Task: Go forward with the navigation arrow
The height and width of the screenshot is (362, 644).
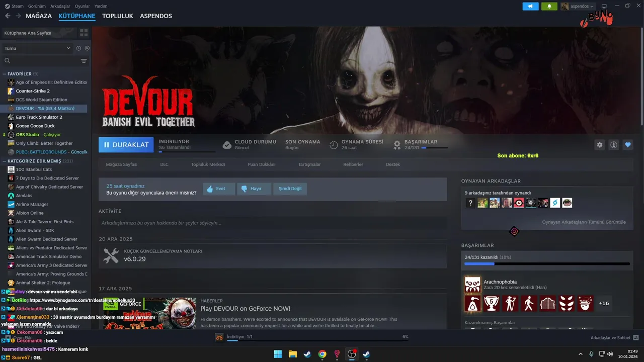Action: (x=18, y=16)
